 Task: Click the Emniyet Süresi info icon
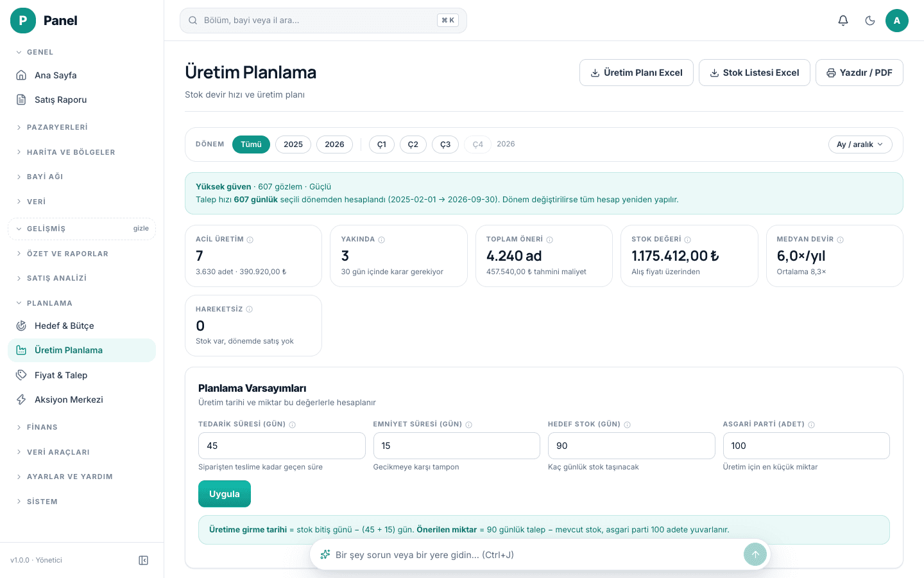pos(468,425)
